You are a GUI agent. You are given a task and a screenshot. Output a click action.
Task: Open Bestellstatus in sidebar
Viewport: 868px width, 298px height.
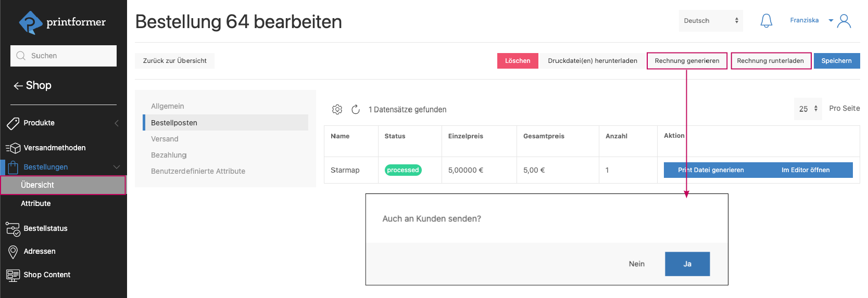click(x=45, y=228)
